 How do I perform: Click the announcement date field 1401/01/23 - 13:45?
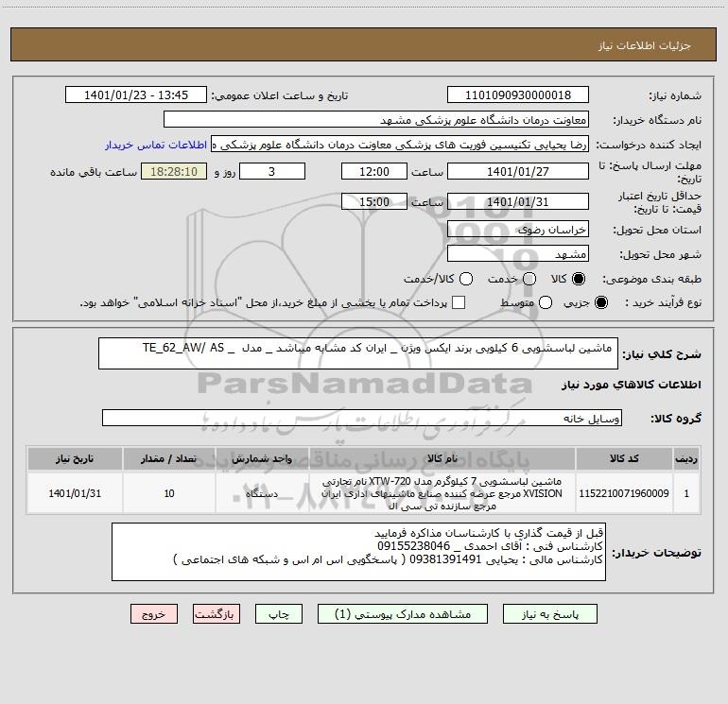coord(136,95)
